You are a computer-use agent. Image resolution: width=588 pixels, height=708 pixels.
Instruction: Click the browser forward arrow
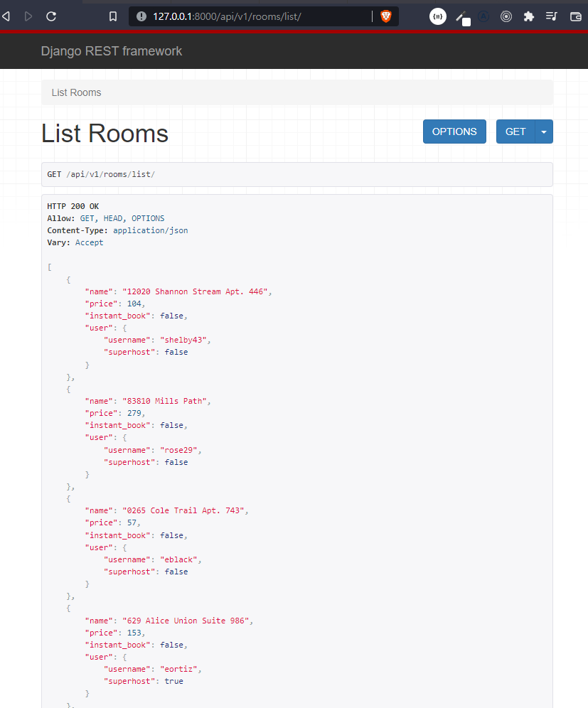28,17
